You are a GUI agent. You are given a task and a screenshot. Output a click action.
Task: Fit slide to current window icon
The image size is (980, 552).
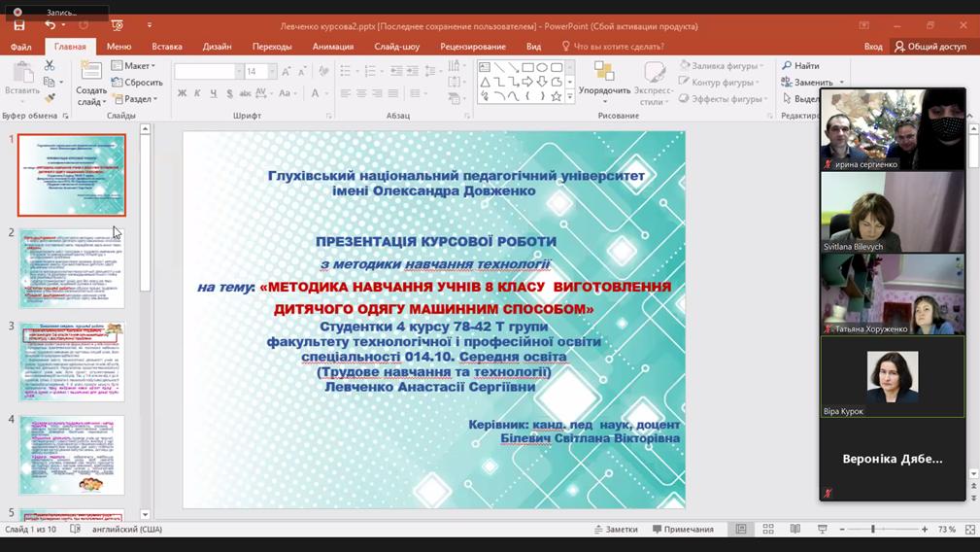point(969,530)
